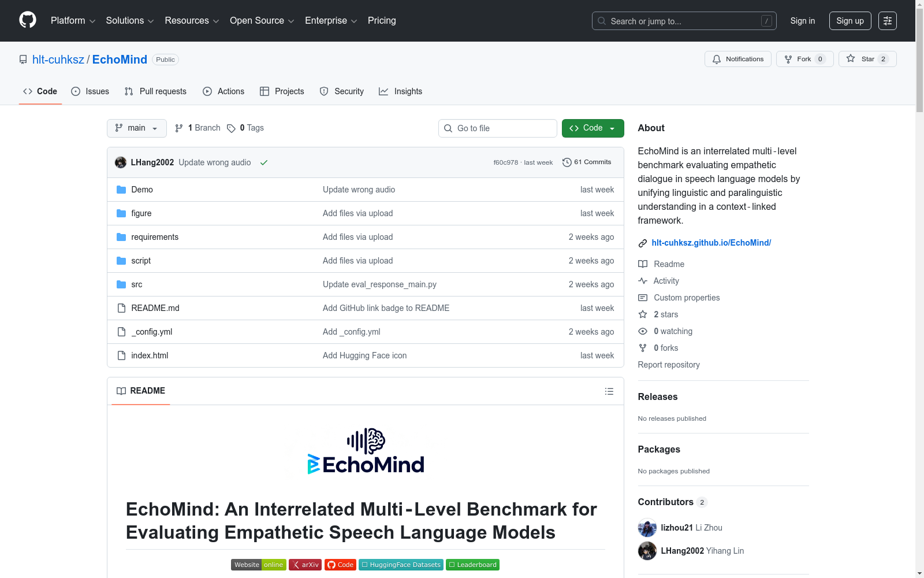This screenshot has height=578, width=924.
Task: Open the hlt-cuhksz owner link
Action: [58, 60]
